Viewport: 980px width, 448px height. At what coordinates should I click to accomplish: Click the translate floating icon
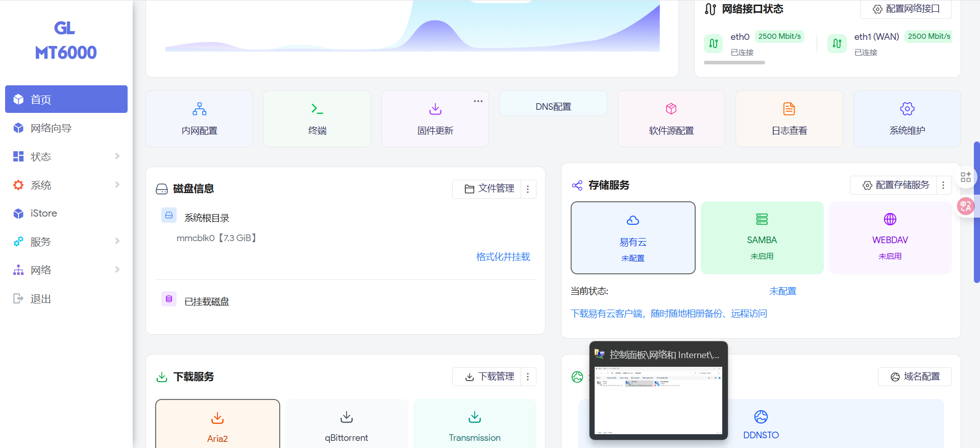965,206
